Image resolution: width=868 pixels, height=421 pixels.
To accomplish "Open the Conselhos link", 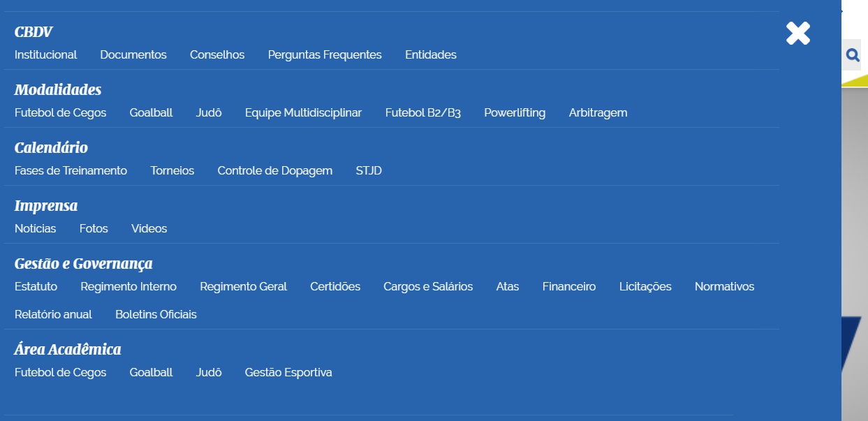I will click(x=217, y=54).
